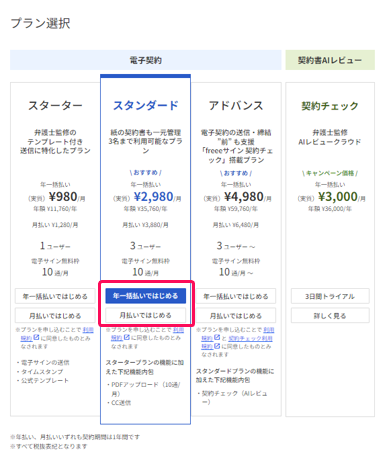Click footnote about 契約期間は1年間です
391x456 pixels.
(x=75, y=437)
